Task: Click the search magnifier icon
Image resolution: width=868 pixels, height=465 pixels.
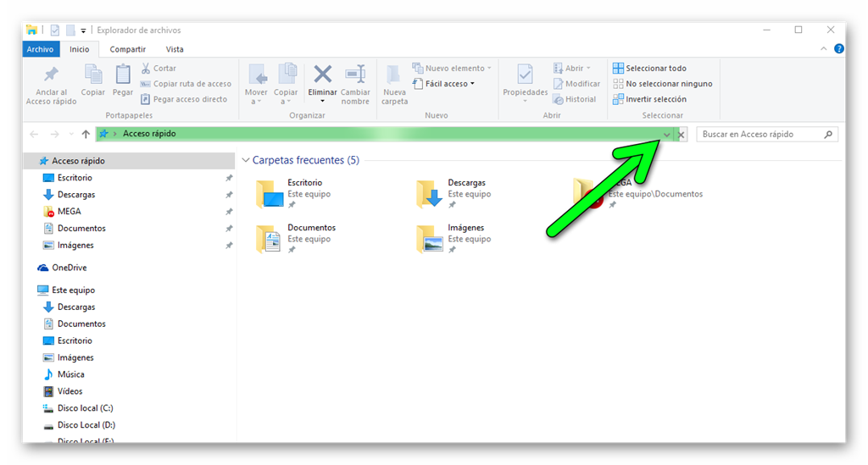Action: (x=828, y=134)
